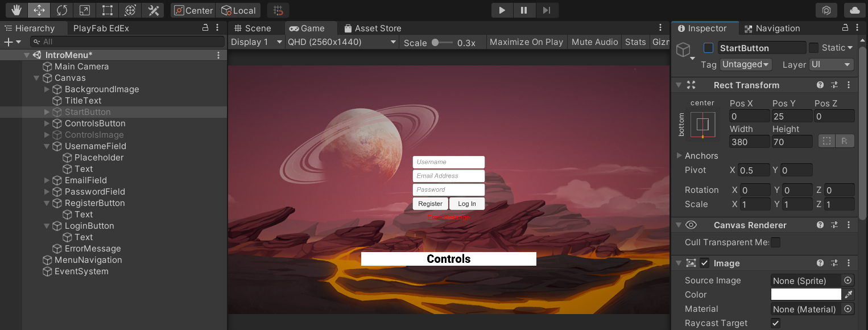Image resolution: width=868 pixels, height=330 pixels.
Task: Open the anchor presets box
Action: [702, 125]
